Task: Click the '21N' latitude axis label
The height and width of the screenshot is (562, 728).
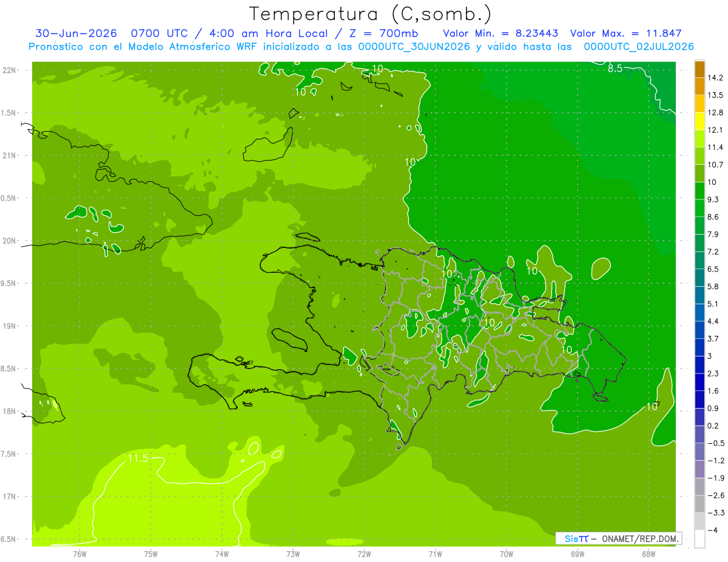Action: pyautogui.click(x=10, y=156)
